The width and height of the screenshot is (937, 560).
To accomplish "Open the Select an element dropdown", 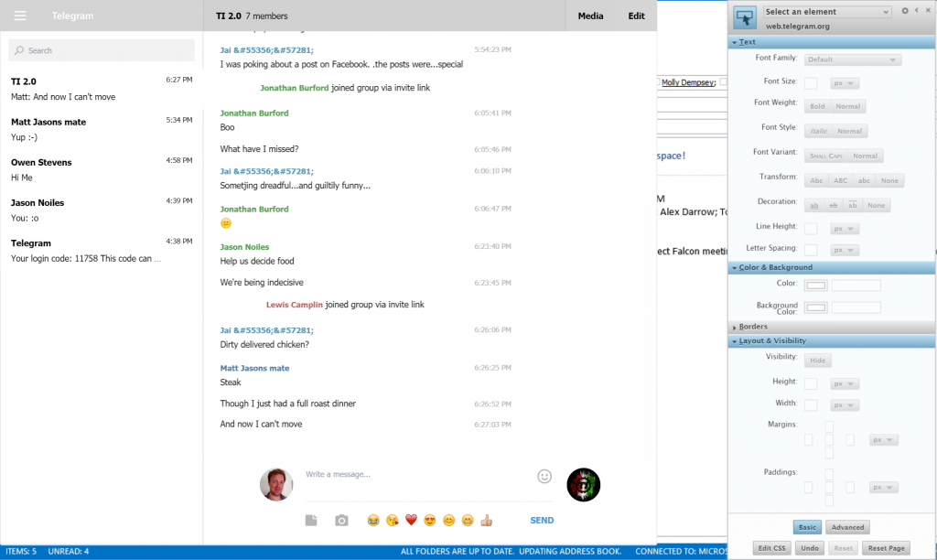I will (827, 11).
